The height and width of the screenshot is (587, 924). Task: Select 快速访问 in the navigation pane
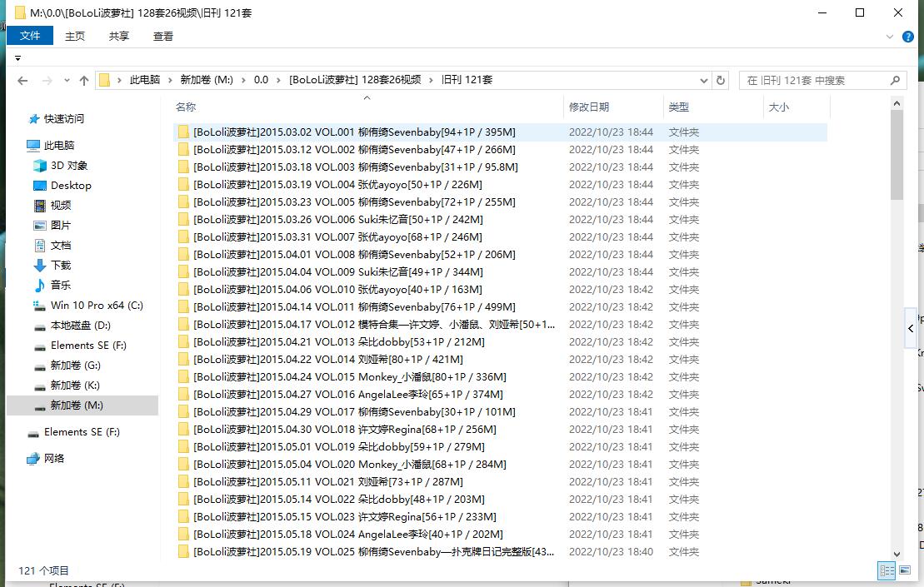click(x=64, y=119)
